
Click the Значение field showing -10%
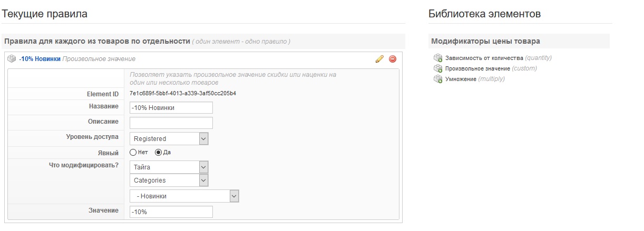pyautogui.click(x=171, y=212)
